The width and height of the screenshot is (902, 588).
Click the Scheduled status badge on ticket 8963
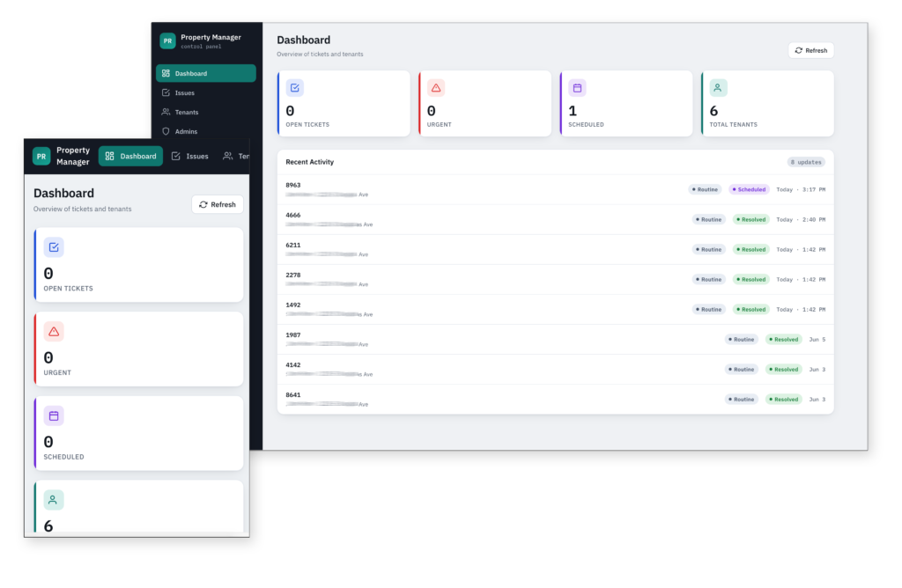[x=749, y=189]
